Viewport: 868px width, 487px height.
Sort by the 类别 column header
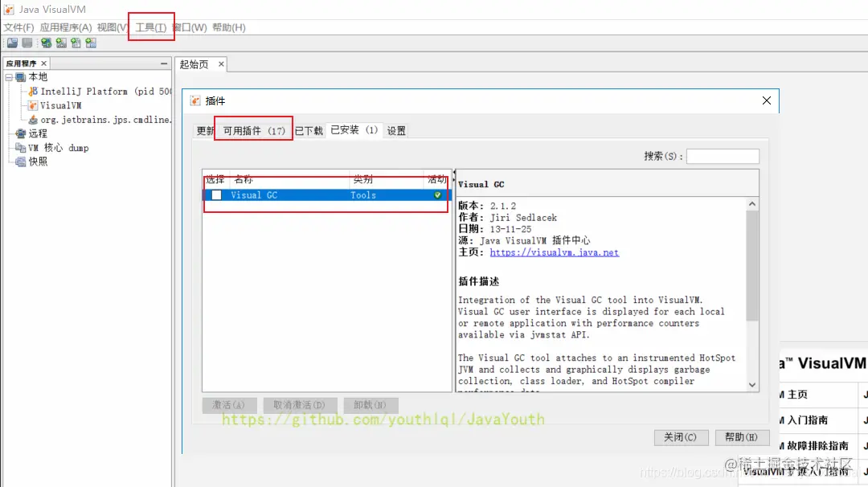[387, 179]
